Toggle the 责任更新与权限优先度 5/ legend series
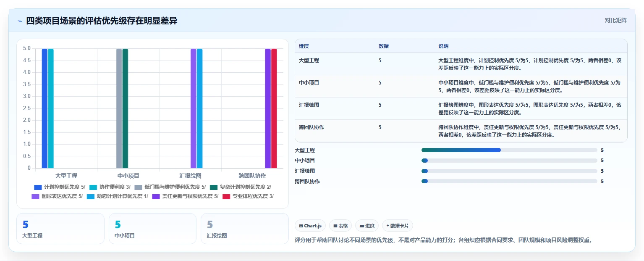The height and width of the screenshot is (261, 644). pos(185,196)
